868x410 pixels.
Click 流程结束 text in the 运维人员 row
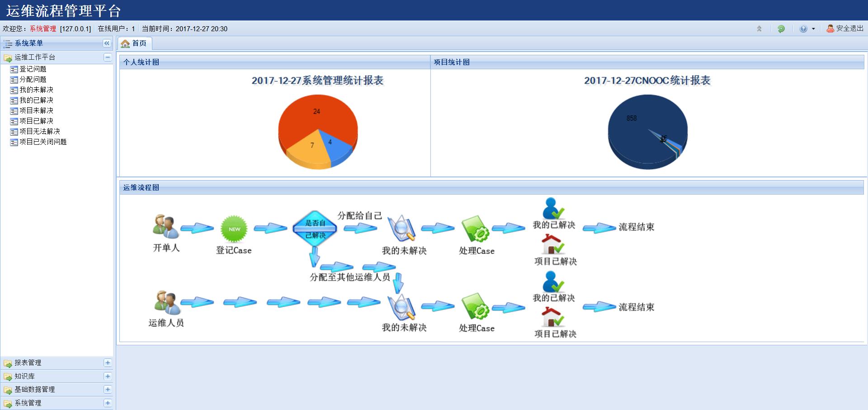[x=636, y=307]
